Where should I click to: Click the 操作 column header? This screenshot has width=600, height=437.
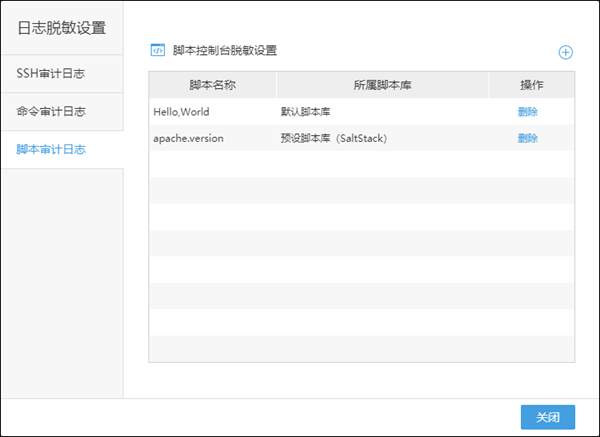531,85
